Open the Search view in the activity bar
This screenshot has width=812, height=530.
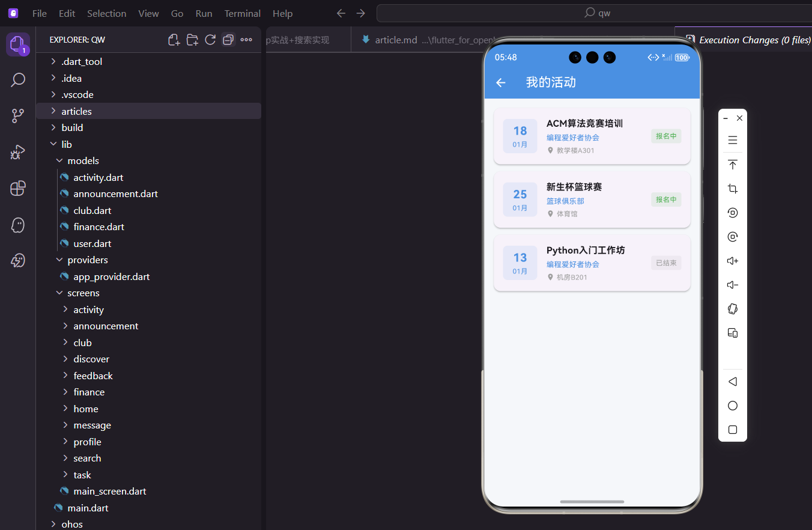18,79
